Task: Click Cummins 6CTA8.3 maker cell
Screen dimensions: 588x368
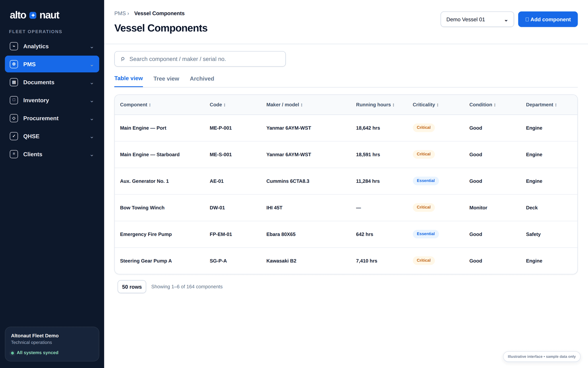Action: (x=288, y=181)
